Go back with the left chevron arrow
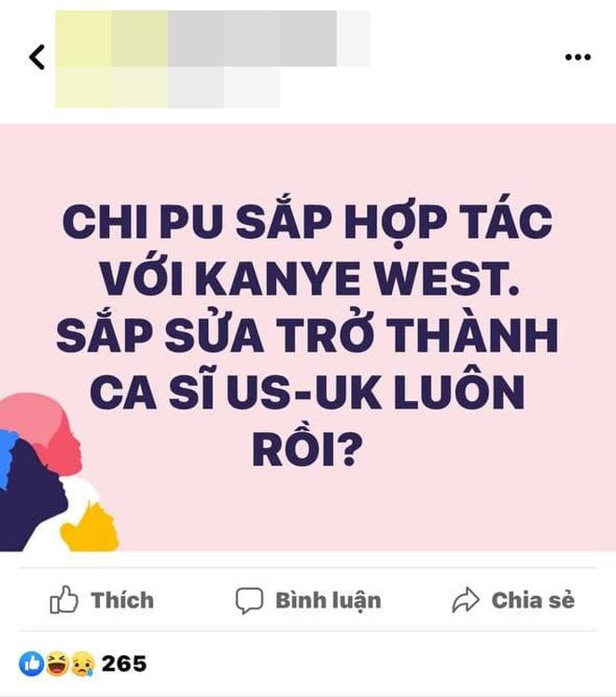616x697 pixels. coord(37,57)
